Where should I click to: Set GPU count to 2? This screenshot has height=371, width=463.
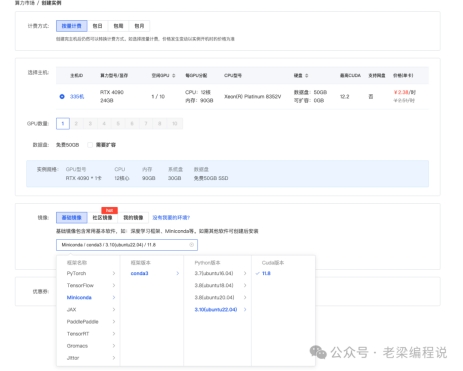tap(76, 123)
